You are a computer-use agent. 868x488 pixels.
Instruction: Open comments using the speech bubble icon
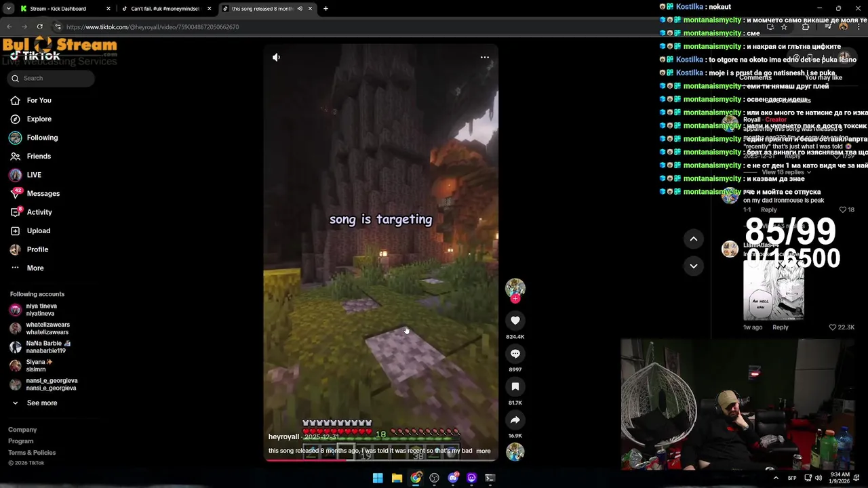(515, 354)
